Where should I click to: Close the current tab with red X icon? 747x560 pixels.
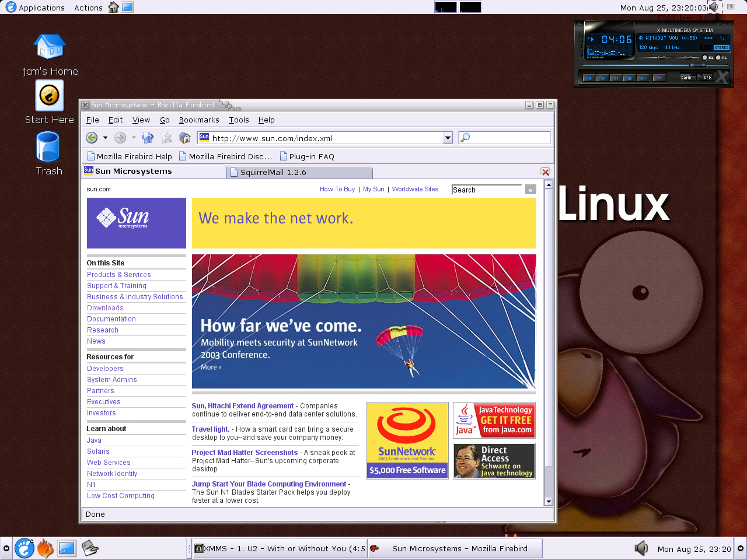pyautogui.click(x=545, y=171)
